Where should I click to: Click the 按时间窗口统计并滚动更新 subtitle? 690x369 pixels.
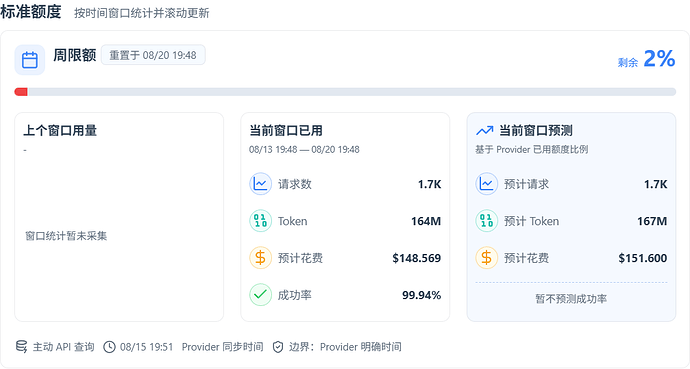(x=142, y=13)
